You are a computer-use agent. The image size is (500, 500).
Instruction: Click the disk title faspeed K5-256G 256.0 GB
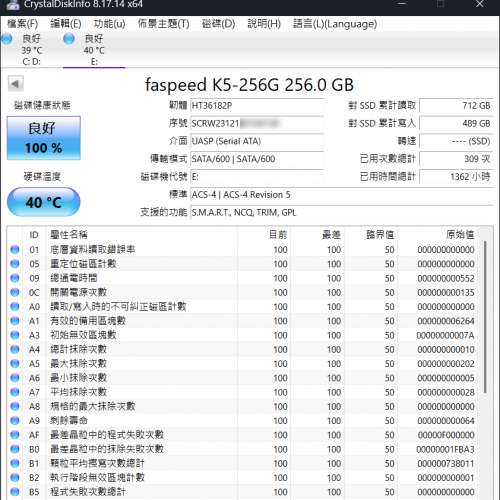249,85
